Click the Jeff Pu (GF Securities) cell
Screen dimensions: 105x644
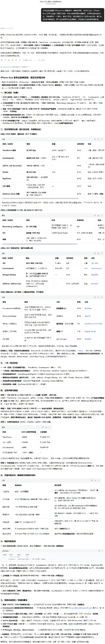click(12, 166)
